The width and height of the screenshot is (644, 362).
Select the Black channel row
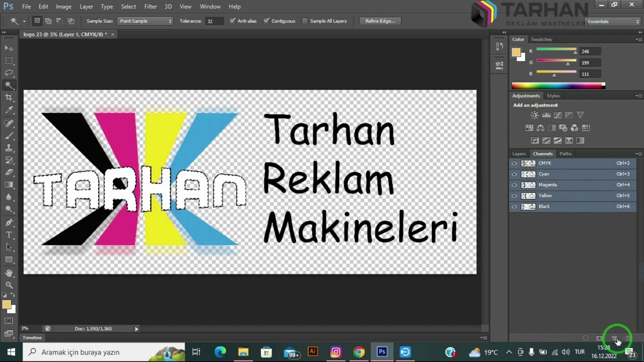pyautogui.click(x=573, y=207)
